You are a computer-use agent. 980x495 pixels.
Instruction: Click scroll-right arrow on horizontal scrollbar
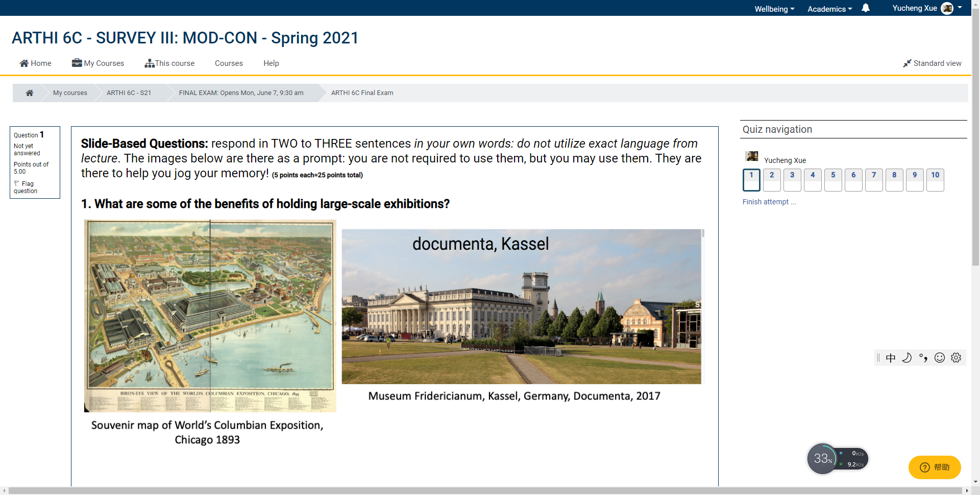tap(967, 491)
